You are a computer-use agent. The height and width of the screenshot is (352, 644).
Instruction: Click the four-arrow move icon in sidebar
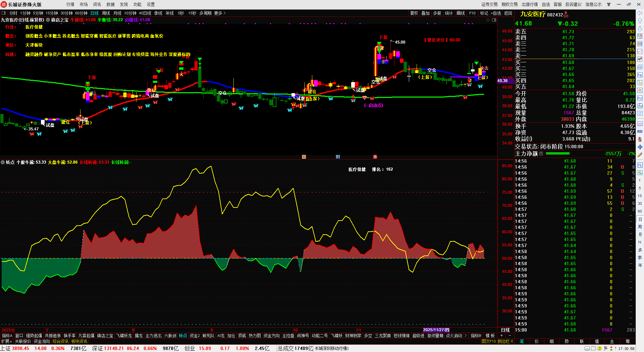(x=640, y=147)
